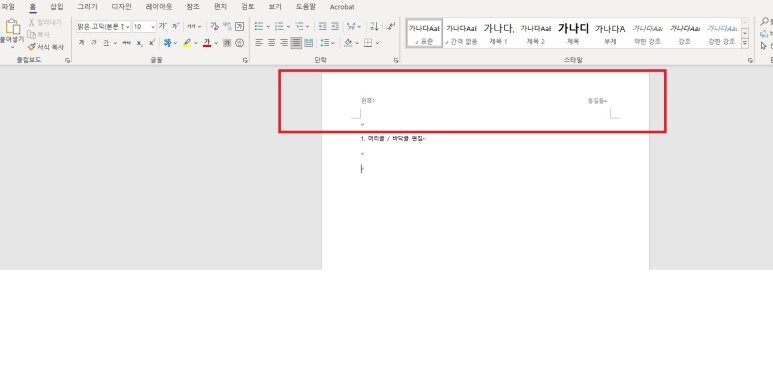
Task: Insert enclosed character icon
Action: point(240,43)
